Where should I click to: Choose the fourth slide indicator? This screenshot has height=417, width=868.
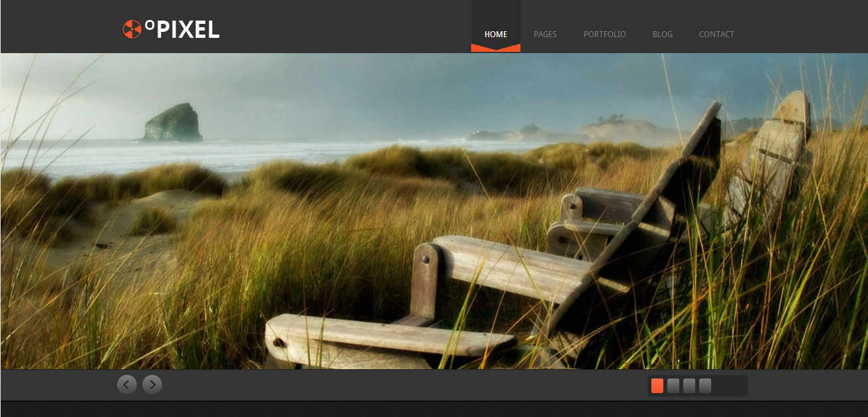tap(705, 386)
